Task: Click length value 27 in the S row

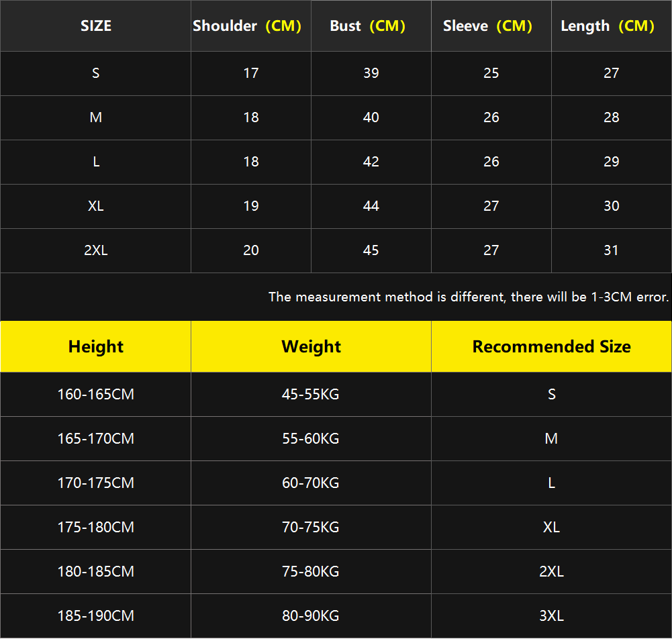Action: (612, 73)
